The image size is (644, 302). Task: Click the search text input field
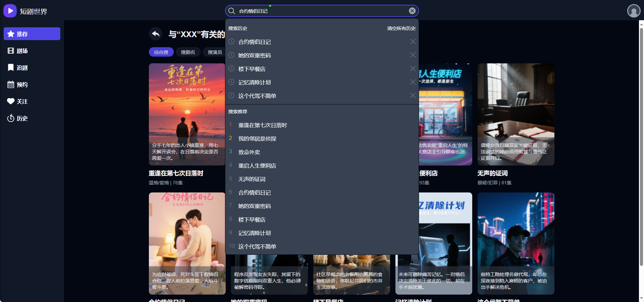coord(320,11)
